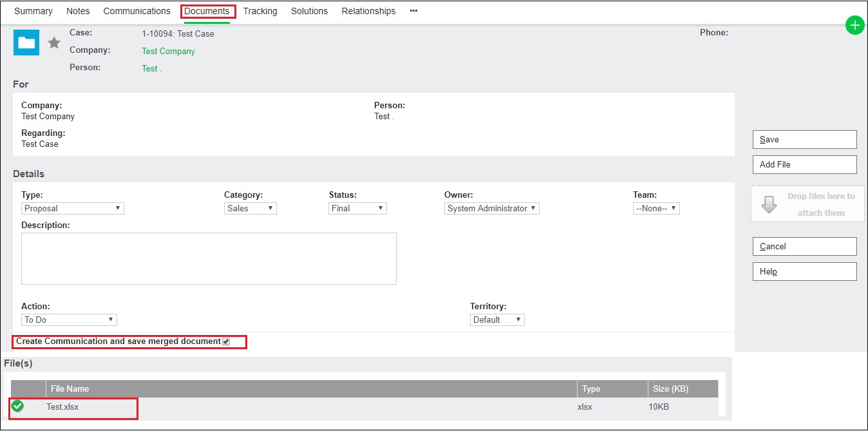Toggle Create Communication and save merged document
868x431 pixels.
(226, 341)
